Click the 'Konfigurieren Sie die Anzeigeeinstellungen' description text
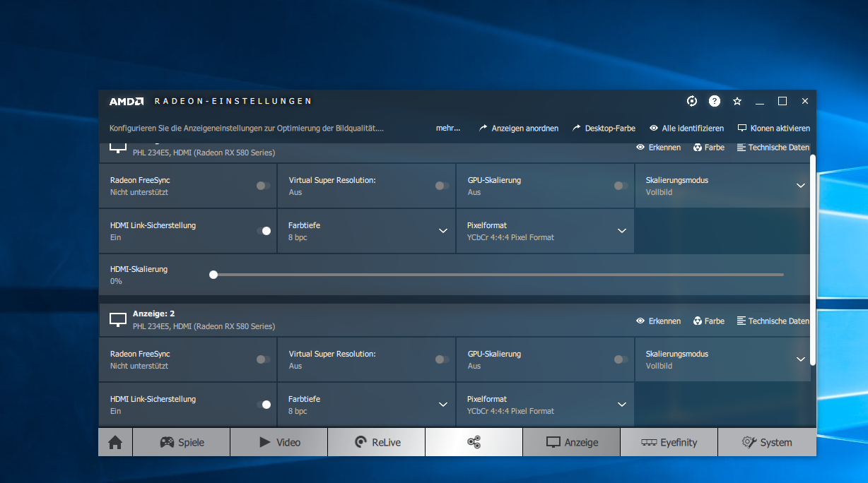Viewport: 868px width, 483px height. [247, 129]
